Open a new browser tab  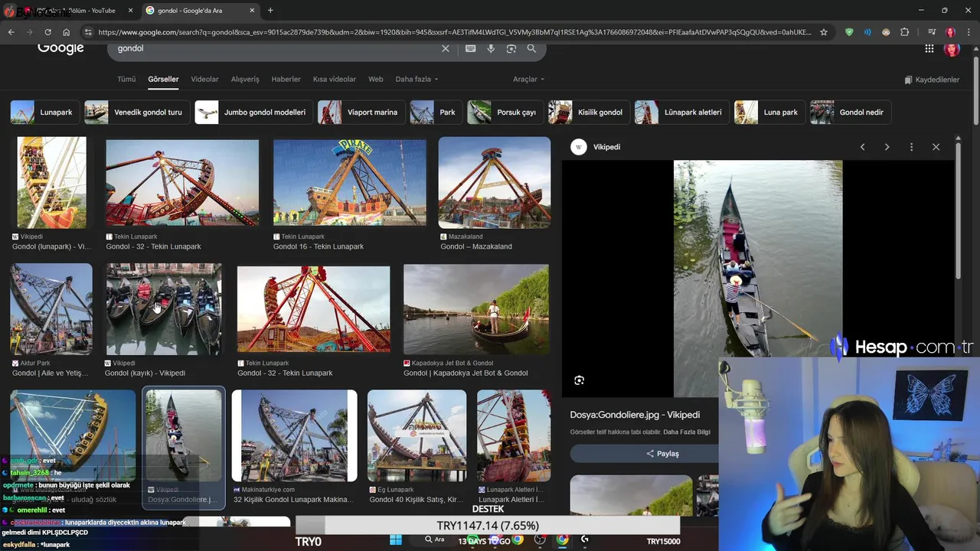click(x=270, y=11)
